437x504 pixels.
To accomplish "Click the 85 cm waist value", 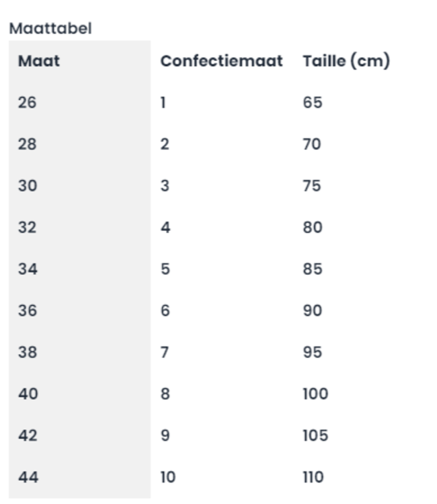I will [313, 269].
